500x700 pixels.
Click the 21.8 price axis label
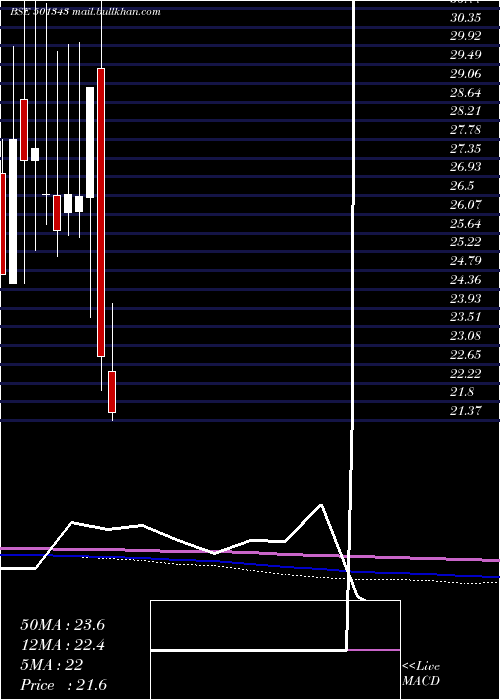click(x=462, y=392)
